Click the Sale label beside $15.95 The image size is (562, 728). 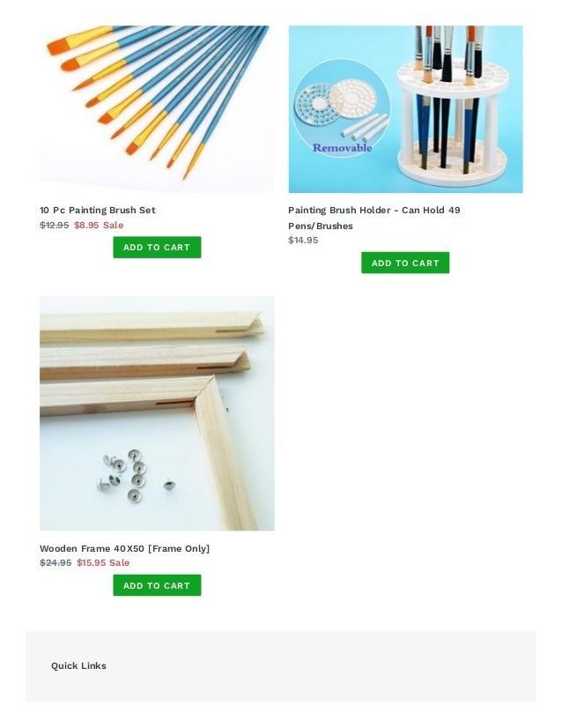pos(119,562)
